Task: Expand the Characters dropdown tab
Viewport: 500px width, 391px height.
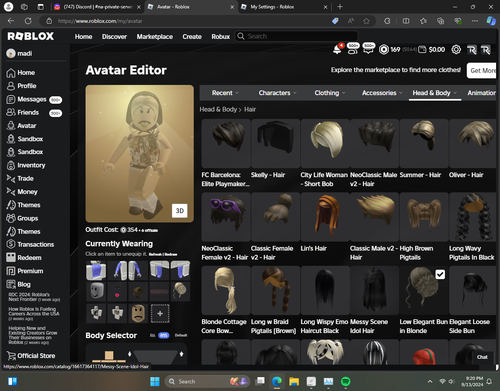Action: coord(277,93)
